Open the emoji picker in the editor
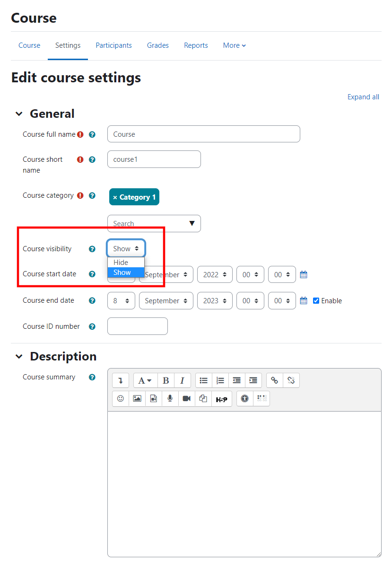Viewport: 392px width, 562px height. click(120, 398)
